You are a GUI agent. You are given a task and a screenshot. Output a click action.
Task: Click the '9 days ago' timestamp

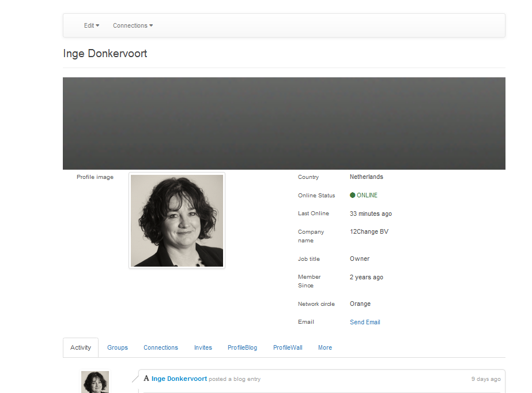[486, 379]
